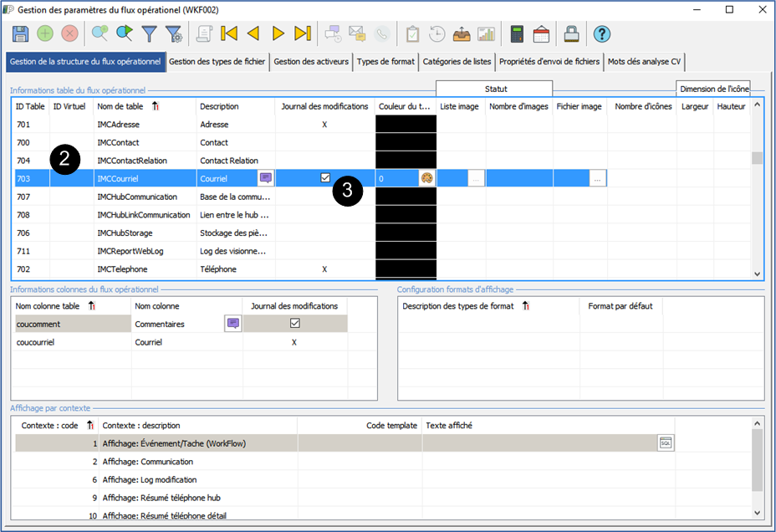This screenshot has height=532, width=776.
Task: Open color palette for IMCCourriel row
Action: pyautogui.click(x=426, y=178)
